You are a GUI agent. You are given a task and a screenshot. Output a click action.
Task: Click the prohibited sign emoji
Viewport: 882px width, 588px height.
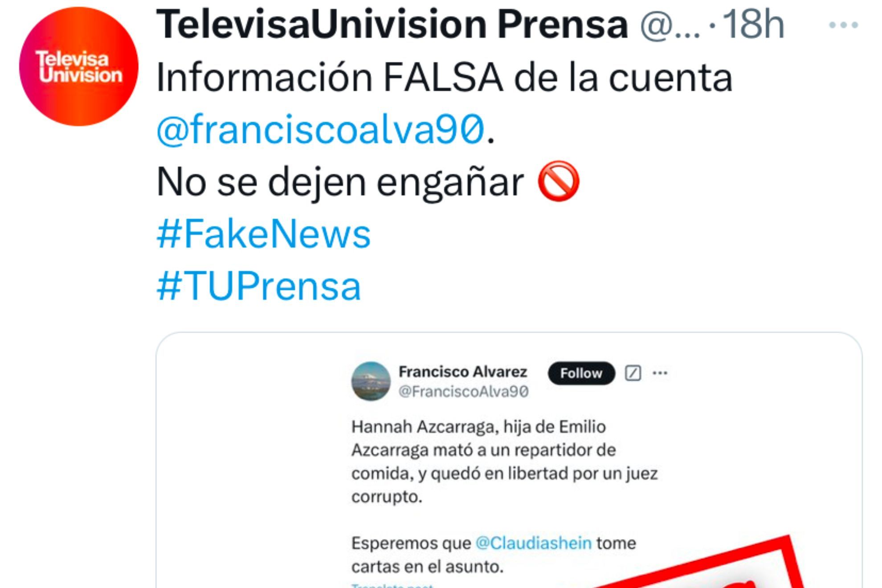[x=559, y=181]
